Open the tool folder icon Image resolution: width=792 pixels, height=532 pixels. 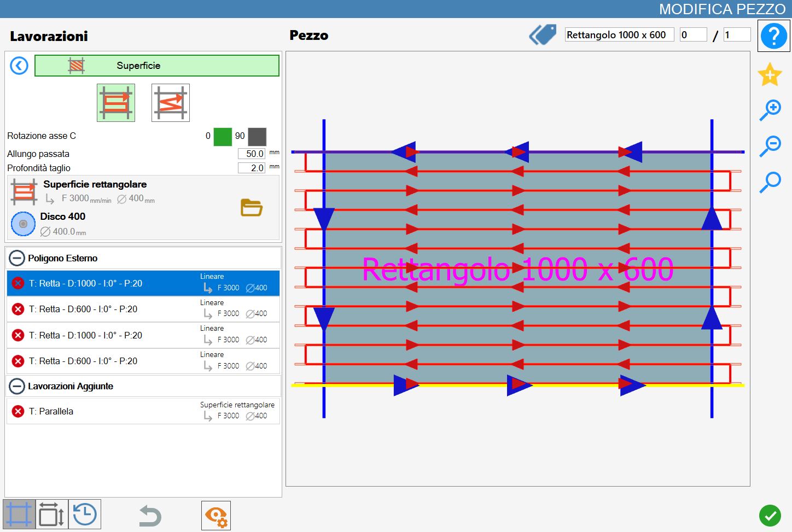(x=252, y=208)
